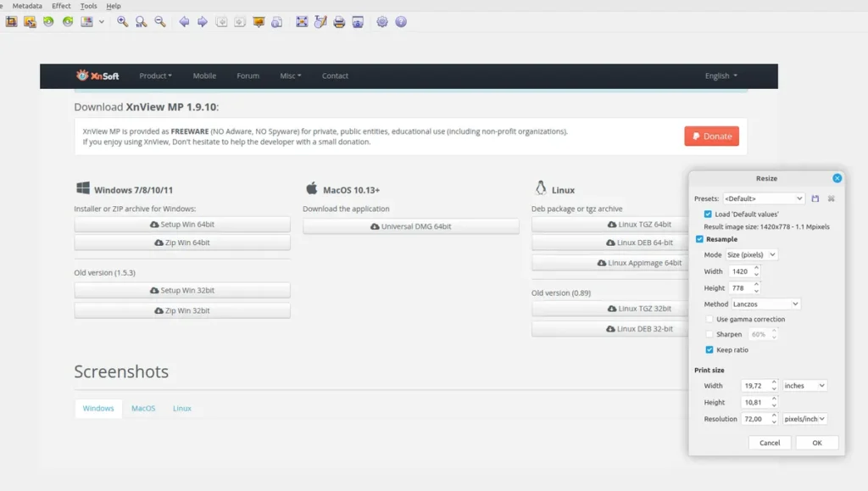Viewport: 868px width, 491px height.
Task: Rotate the image left using the toolbar
Action: click(x=48, y=21)
